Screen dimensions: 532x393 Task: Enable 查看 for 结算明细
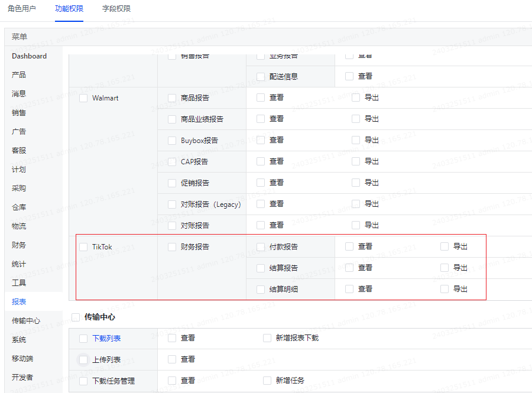(x=349, y=289)
